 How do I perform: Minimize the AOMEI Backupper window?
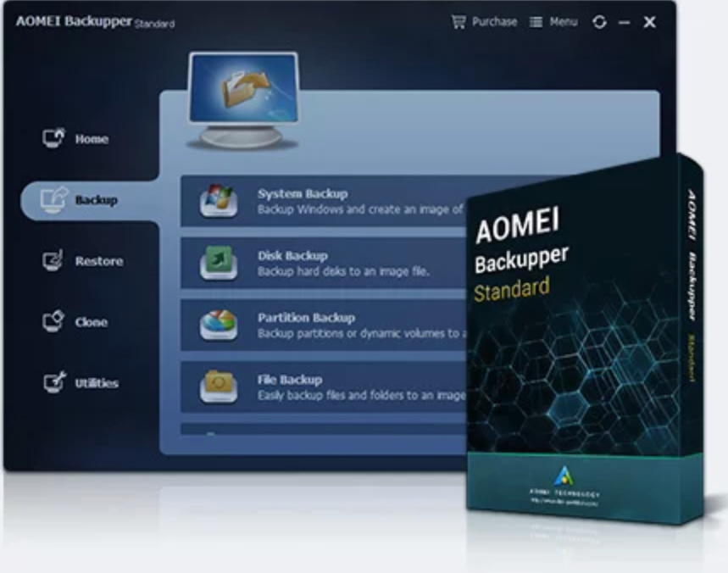pyautogui.click(x=625, y=22)
